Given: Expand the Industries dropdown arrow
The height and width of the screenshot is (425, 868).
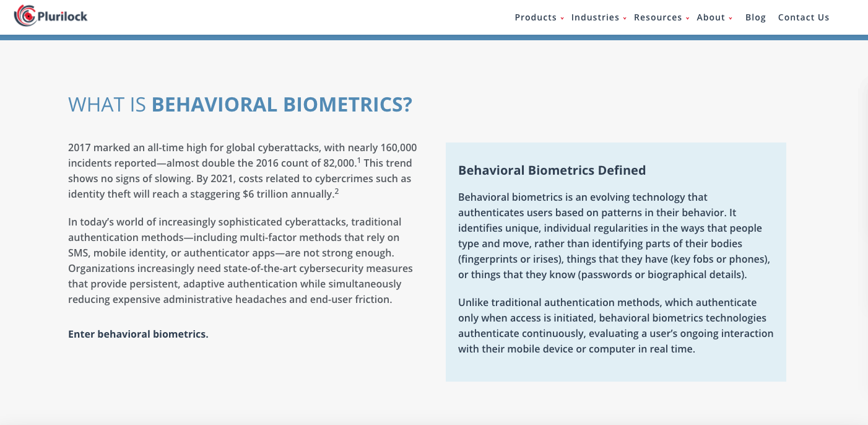Looking at the screenshot, I should tap(625, 19).
